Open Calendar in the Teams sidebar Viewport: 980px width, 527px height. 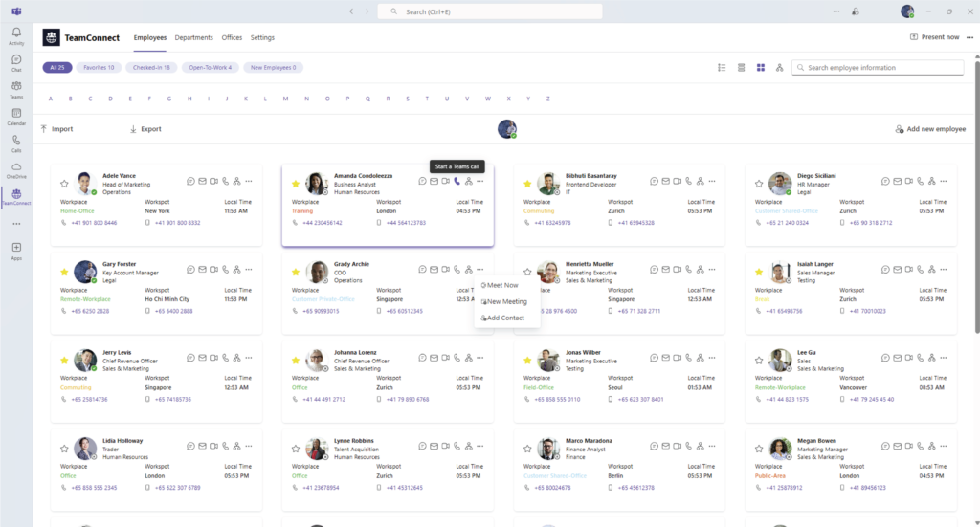pos(16,117)
